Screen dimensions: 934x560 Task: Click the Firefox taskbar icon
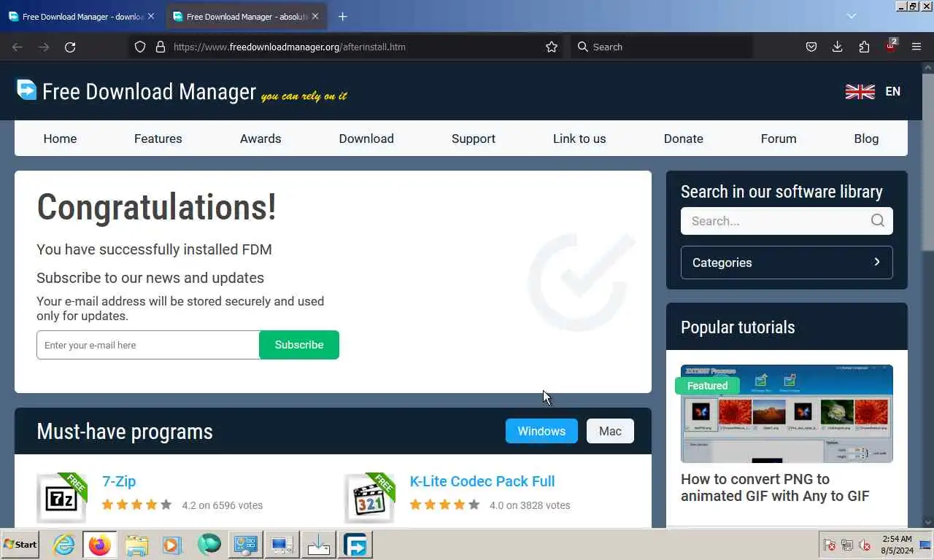(x=100, y=545)
